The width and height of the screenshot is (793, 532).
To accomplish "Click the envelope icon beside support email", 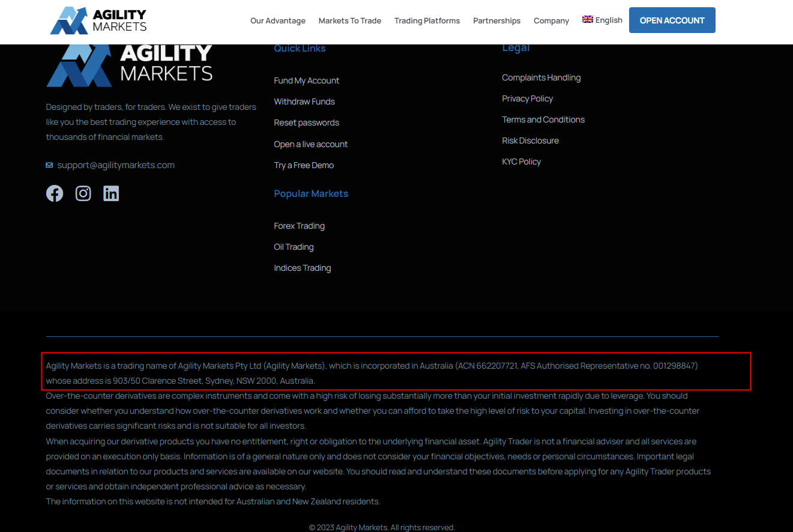I will (x=49, y=165).
